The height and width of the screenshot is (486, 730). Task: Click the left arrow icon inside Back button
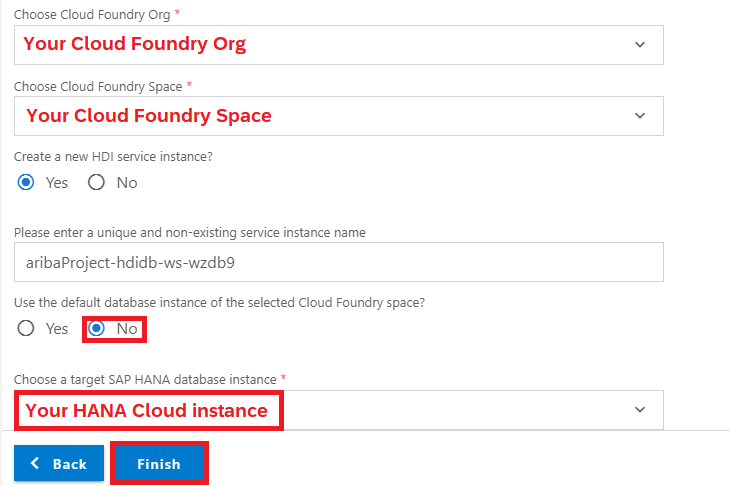34,463
